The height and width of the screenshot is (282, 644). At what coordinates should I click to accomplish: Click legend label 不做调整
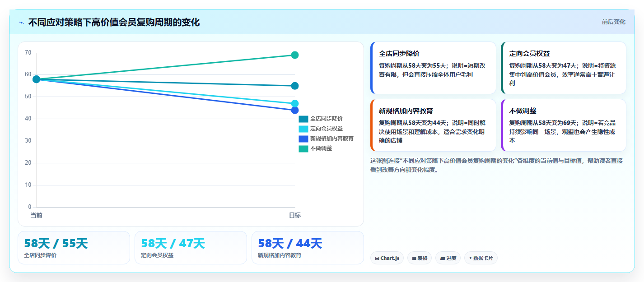(x=321, y=148)
